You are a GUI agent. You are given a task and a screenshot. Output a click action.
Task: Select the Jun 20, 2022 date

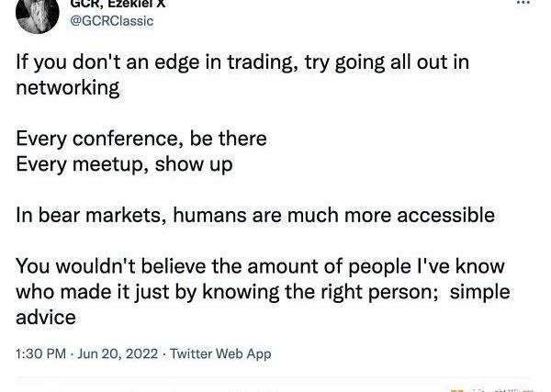118,353
